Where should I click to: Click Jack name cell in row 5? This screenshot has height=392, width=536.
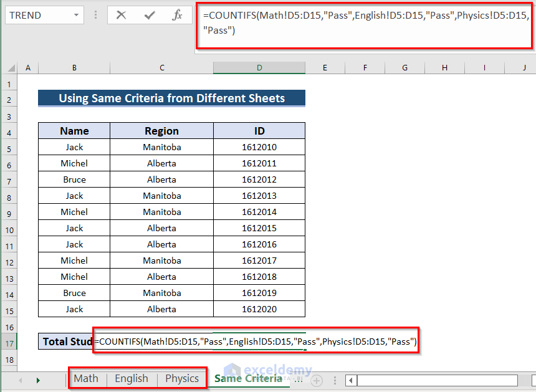74,147
